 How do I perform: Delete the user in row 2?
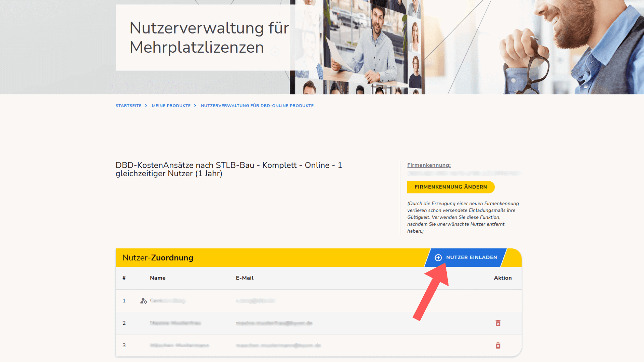pos(498,323)
